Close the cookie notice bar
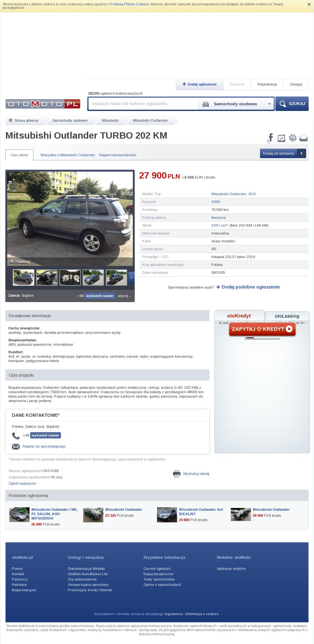The width and height of the screenshot is (314, 644). pos(309,4)
